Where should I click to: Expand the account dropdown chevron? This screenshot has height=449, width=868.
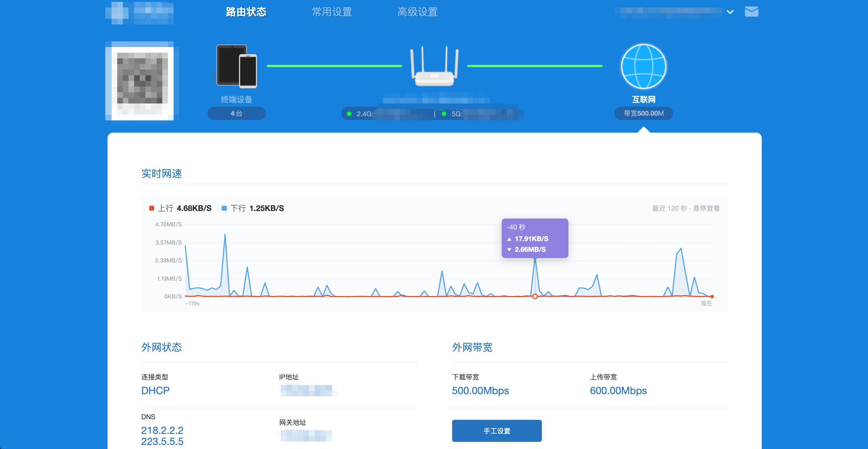tap(730, 12)
